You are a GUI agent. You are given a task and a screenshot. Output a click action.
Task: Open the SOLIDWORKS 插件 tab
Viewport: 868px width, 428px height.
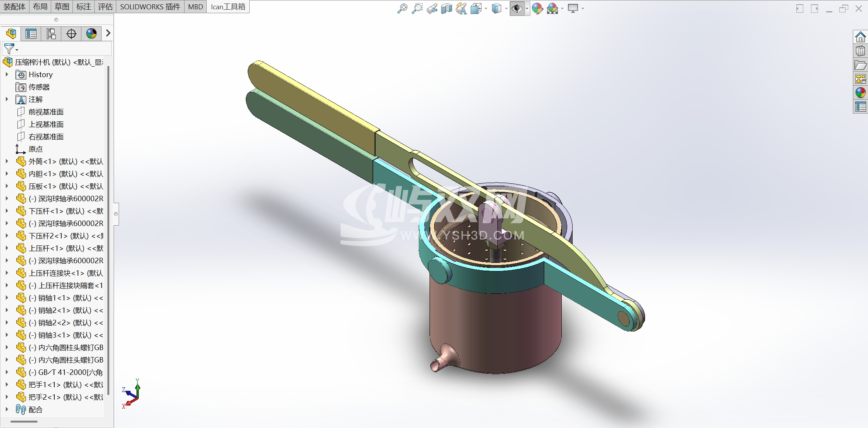[150, 7]
